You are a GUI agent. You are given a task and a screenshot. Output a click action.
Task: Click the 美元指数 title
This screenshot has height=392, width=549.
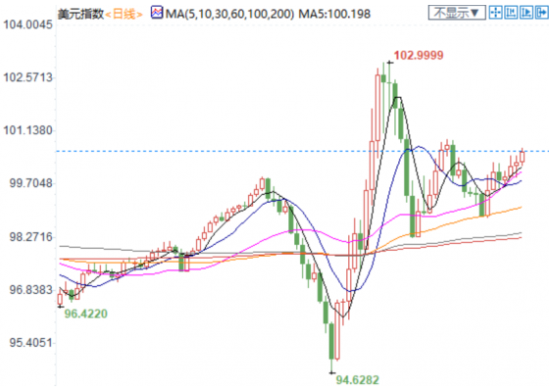[x=80, y=14]
